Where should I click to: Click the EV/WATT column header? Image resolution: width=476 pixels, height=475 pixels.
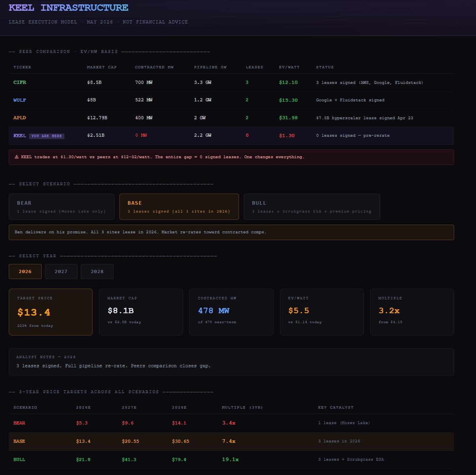coord(289,67)
